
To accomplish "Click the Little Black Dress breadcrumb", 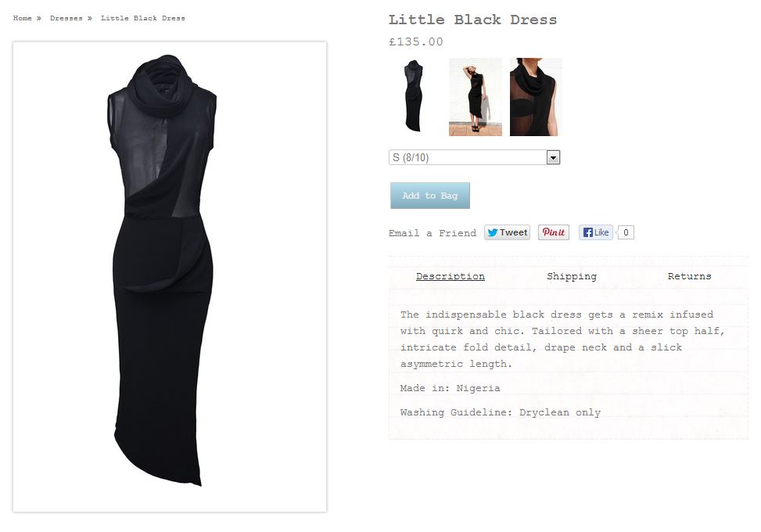I will pos(142,19).
